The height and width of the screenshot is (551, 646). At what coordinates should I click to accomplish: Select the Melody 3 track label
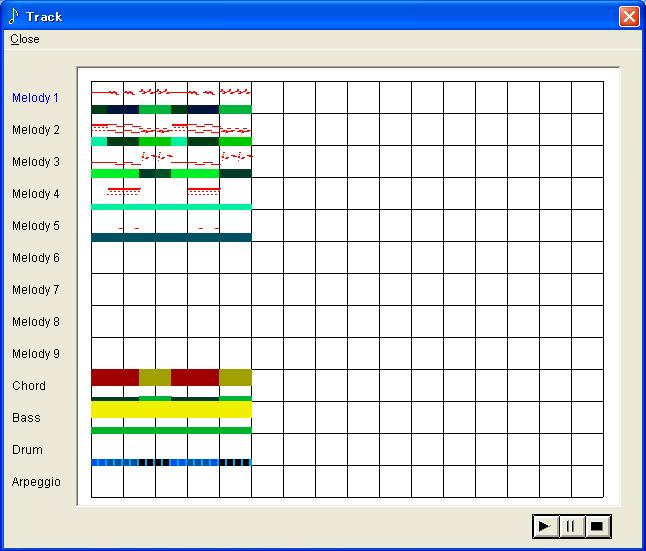point(36,162)
